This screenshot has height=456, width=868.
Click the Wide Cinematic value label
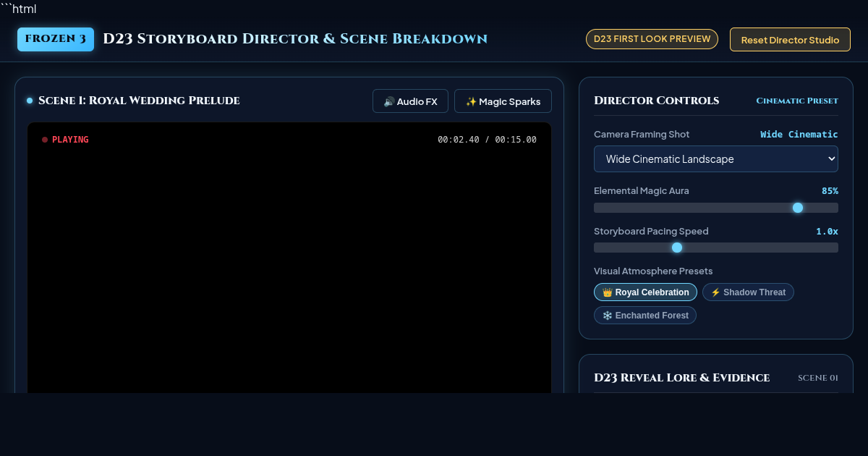[x=799, y=135]
